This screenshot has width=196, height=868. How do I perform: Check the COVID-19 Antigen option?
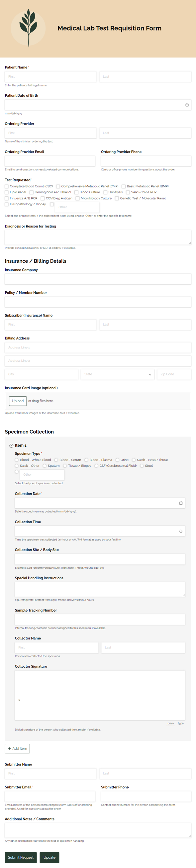pos(43,198)
